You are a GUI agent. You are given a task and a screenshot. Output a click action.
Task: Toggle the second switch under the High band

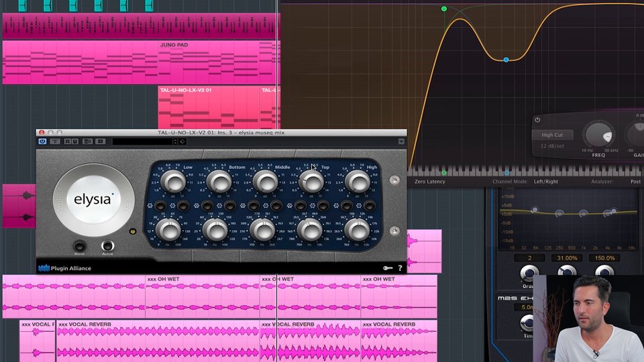pyautogui.click(x=370, y=205)
